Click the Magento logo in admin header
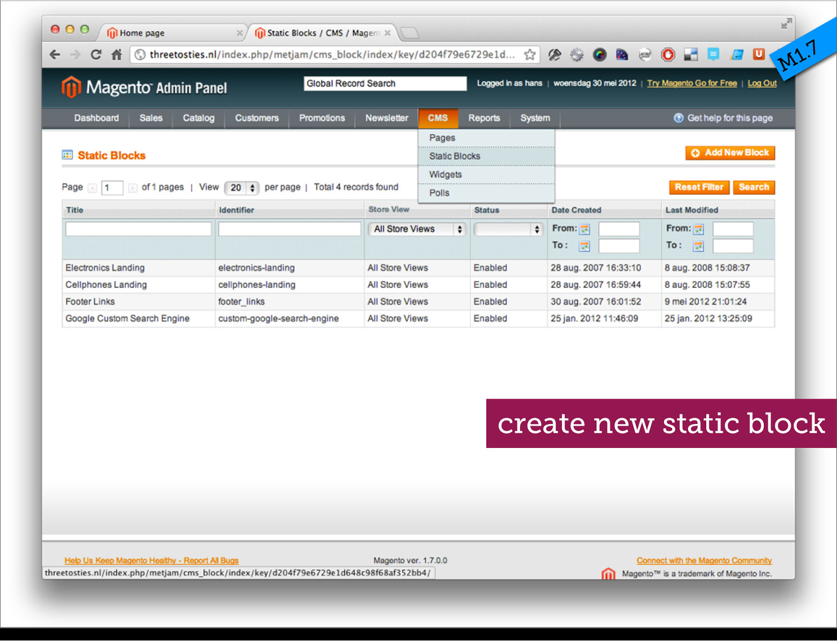 click(144, 87)
